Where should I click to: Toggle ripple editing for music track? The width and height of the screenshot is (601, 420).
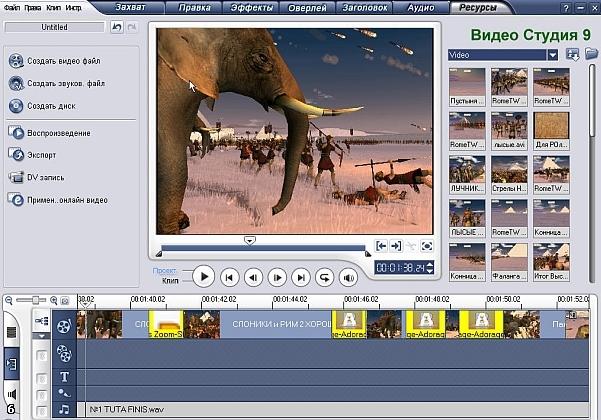(41, 411)
